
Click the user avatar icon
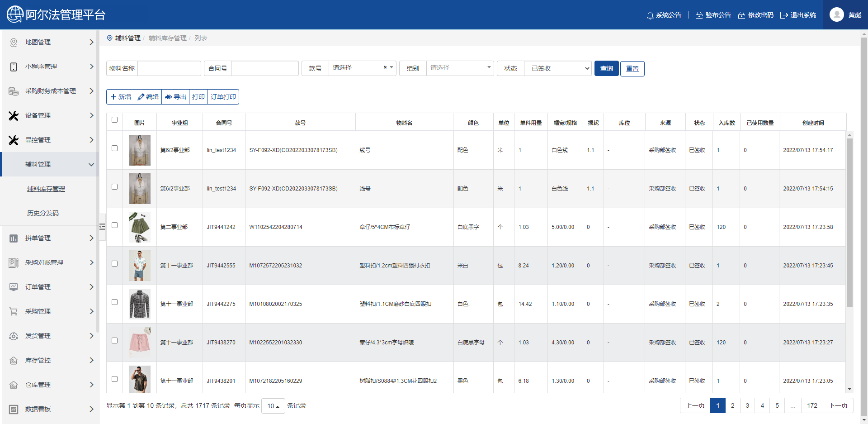(836, 15)
